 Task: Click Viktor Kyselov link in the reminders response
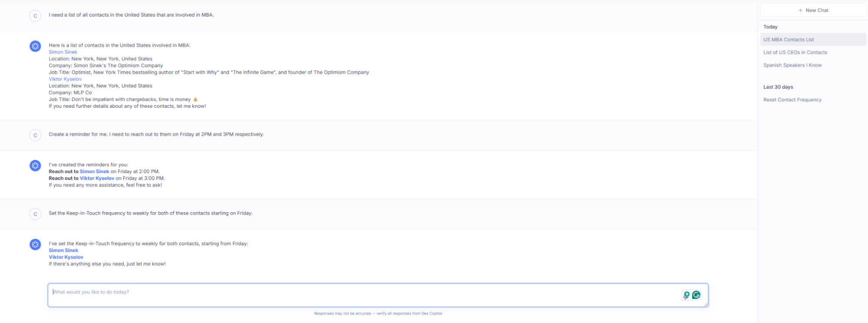pos(97,178)
